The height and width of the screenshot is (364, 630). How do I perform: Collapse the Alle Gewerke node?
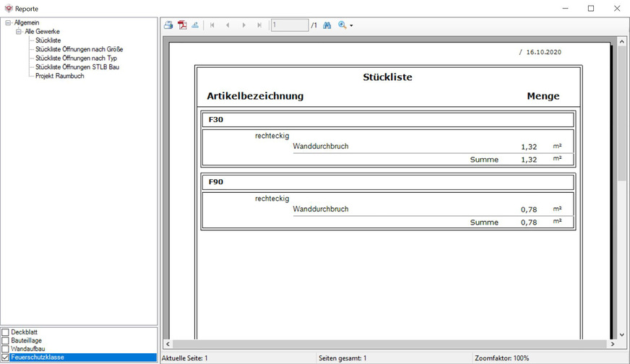(19, 32)
